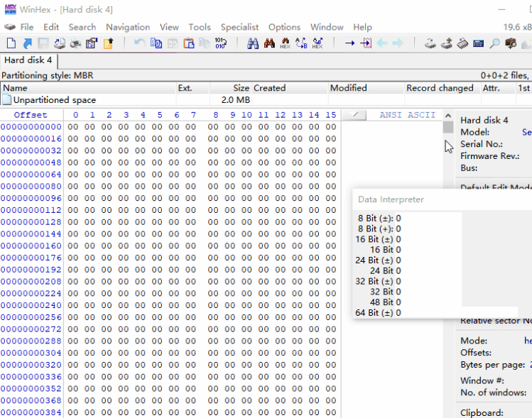
Task: Click offset 0000000256 in offset column
Action: tap(31, 317)
